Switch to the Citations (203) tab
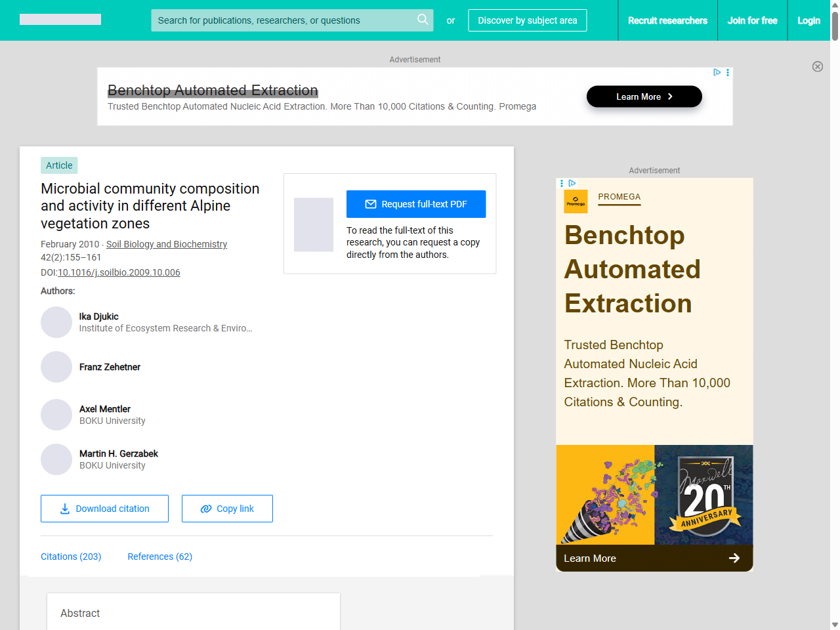 [71, 556]
